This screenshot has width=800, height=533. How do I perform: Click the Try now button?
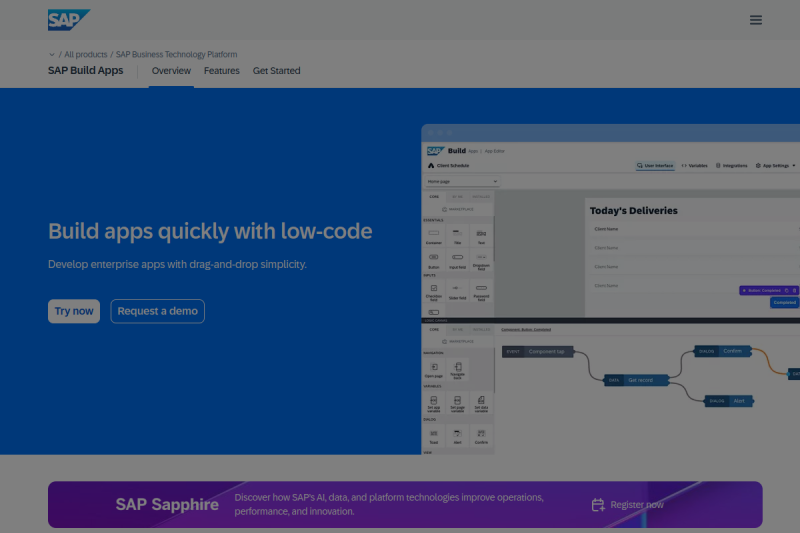point(74,311)
